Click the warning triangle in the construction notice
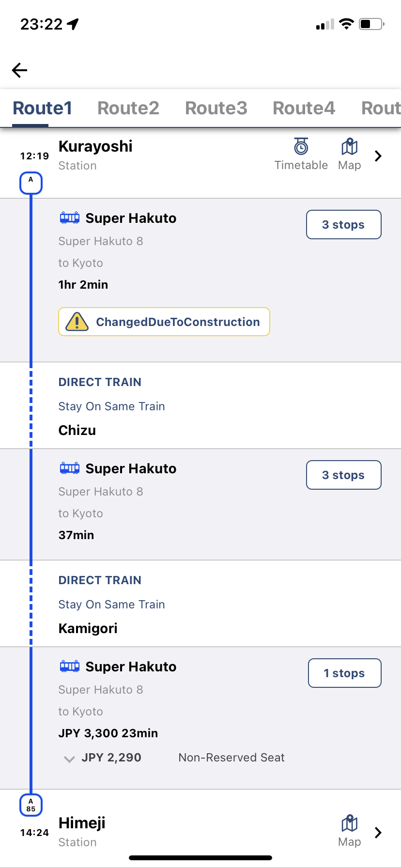This screenshot has width=401, height=868. pyautogui.click(x=75, y=321)
